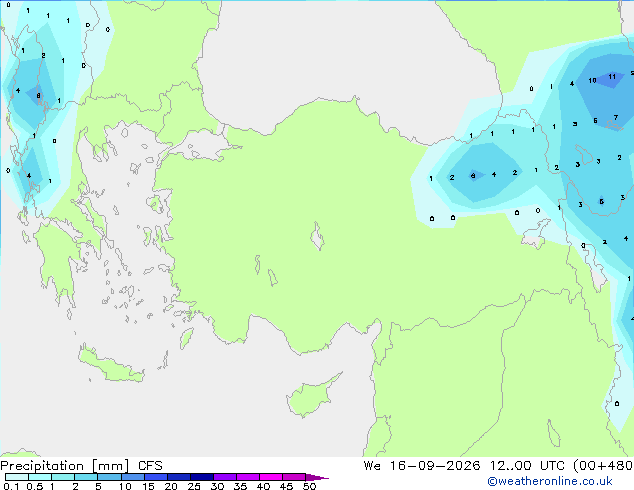Click the 0.1–0.5 mm legend color swatch
634x490 pixels.
point(17,477)
